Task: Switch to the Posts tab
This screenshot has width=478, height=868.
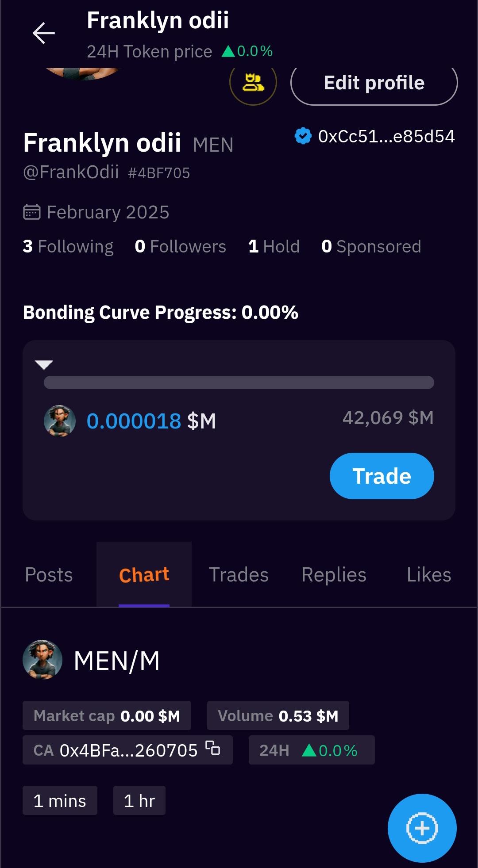Action: (49, 575)
